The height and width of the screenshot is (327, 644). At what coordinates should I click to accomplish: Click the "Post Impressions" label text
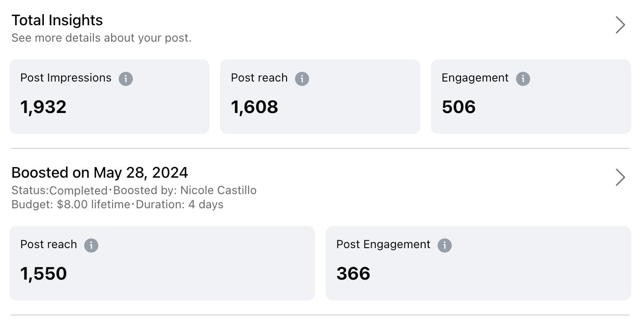(66, 78)
